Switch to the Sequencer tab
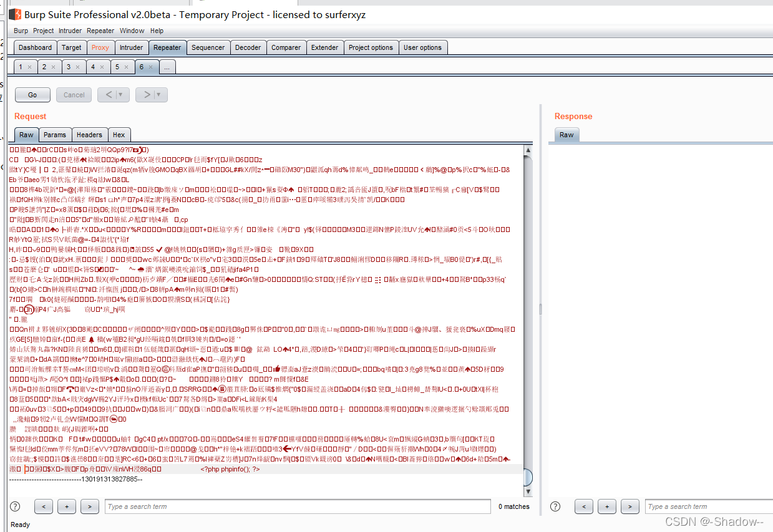This screenshot has height=532, width=773. point(208,47)
